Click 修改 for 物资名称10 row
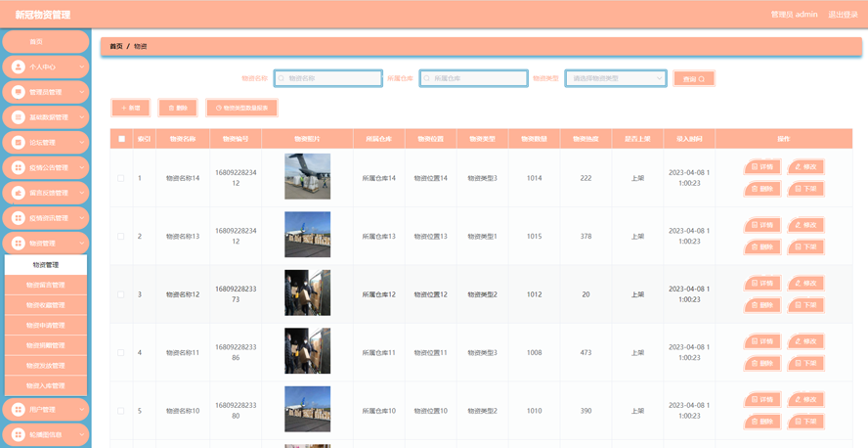Screen dimensions: 868x448 point(806,399)
